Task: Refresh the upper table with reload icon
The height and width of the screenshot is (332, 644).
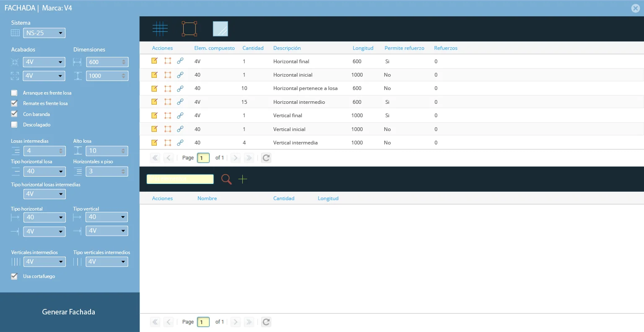Action: pos(266,158)
